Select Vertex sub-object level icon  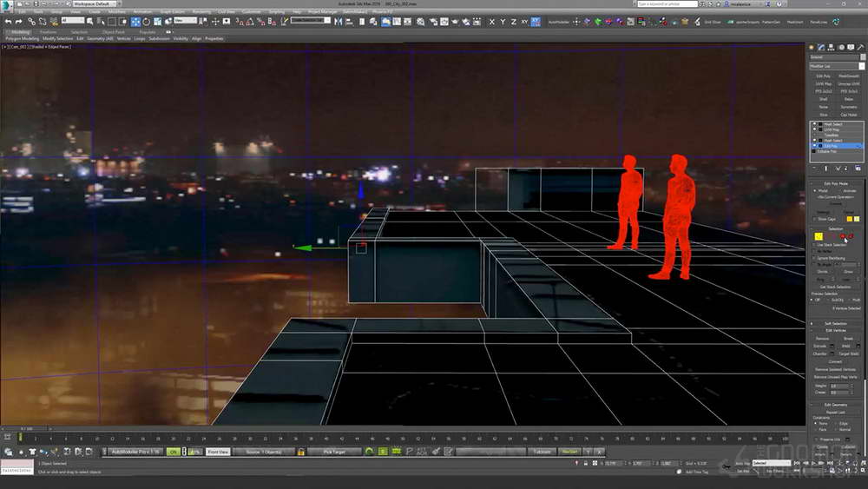pos(819,236)
